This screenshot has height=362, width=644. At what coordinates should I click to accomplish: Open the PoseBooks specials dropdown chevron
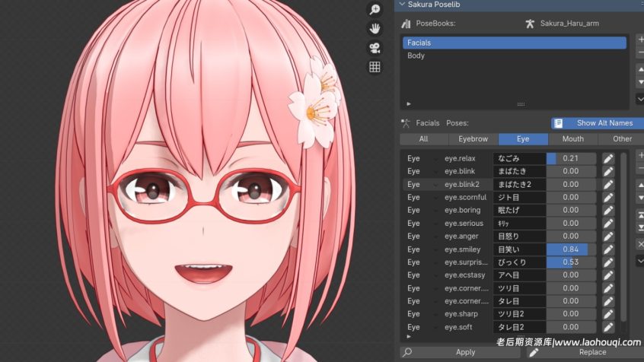(x=640, y=100)
